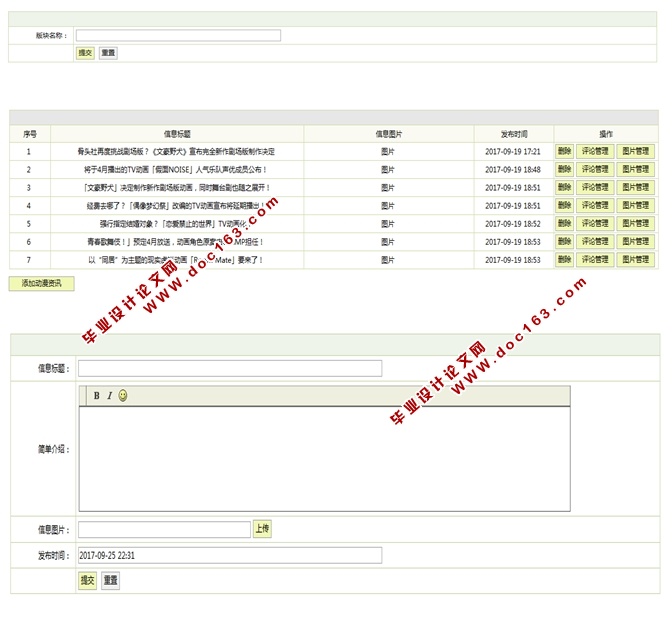672x628 pixels.
Task: Click the 信息标题 input field
Action: (x=230, y=368)
